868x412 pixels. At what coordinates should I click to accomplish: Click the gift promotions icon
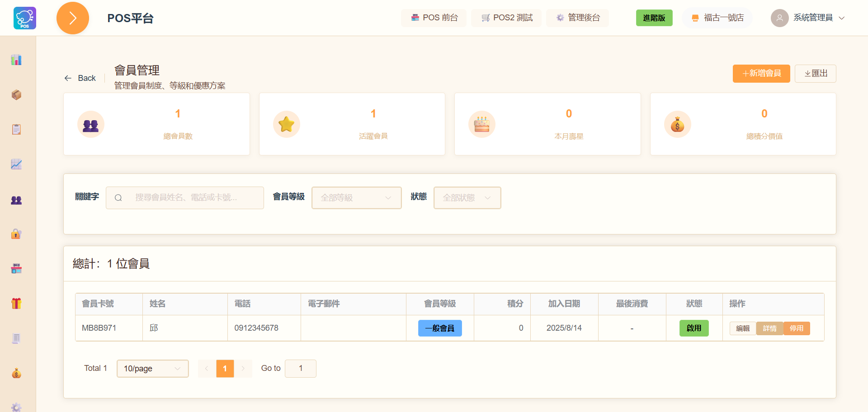coord(16,303)
